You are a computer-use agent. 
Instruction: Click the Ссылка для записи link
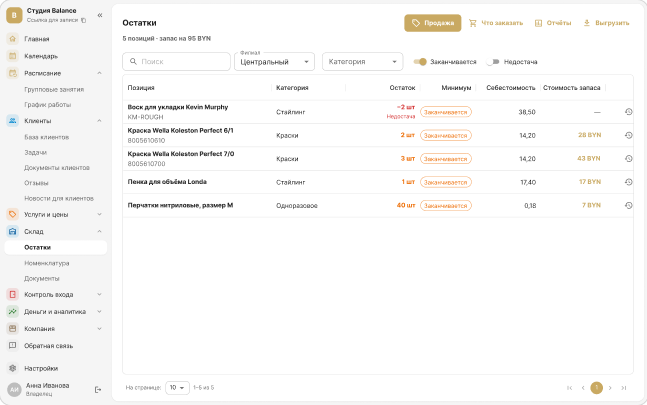[52, 20]
